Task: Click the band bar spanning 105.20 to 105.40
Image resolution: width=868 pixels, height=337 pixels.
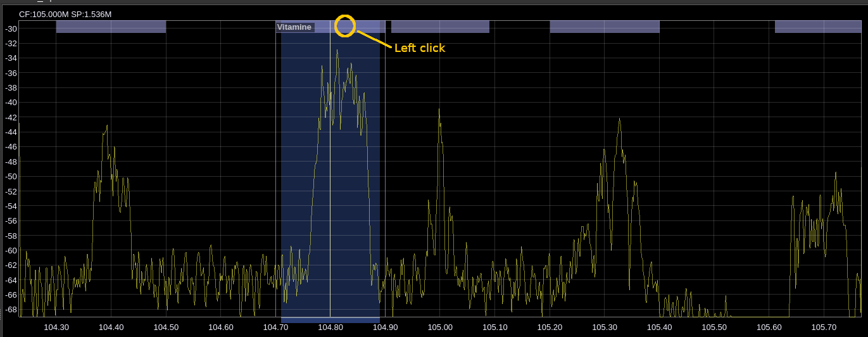Action: [x=605, y=27]
